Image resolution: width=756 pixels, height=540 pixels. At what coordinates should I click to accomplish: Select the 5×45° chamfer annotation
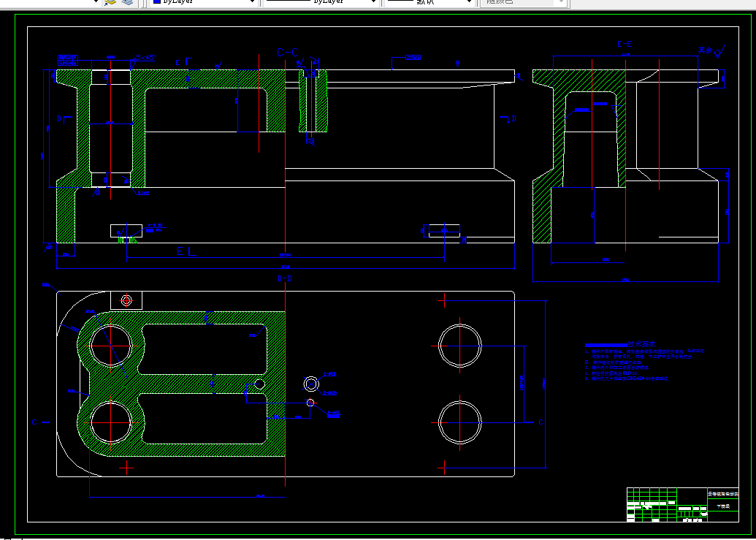coord(146,57)
